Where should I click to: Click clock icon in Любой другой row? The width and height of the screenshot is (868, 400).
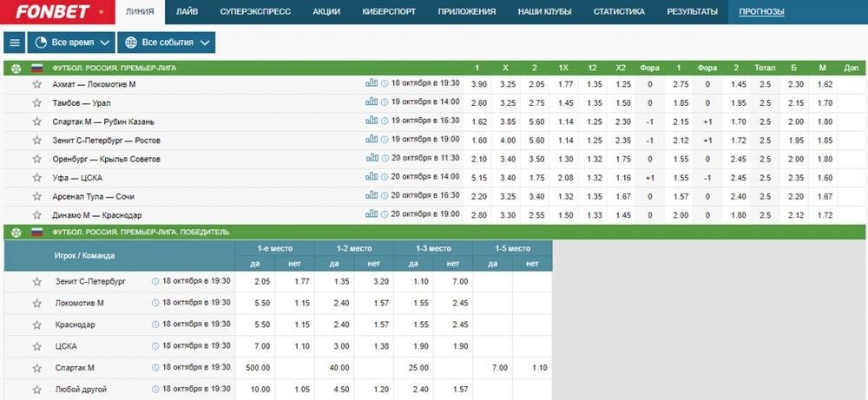[155, 389]
